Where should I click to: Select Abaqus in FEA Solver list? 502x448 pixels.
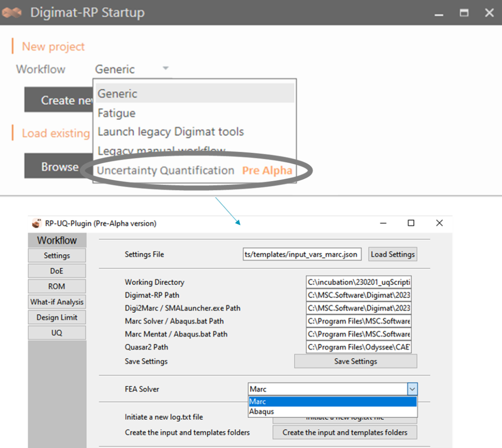333,412
